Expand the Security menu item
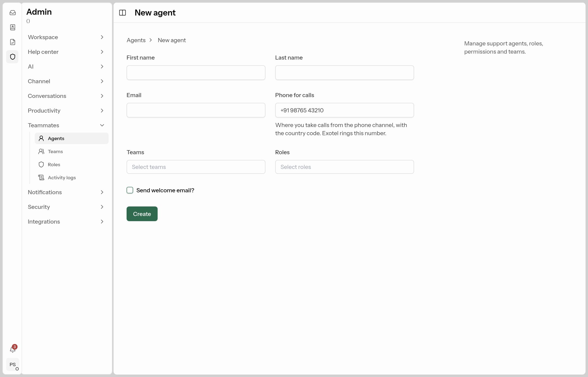The width and height of the screenshot is (588, 377). tap(66, 207)
